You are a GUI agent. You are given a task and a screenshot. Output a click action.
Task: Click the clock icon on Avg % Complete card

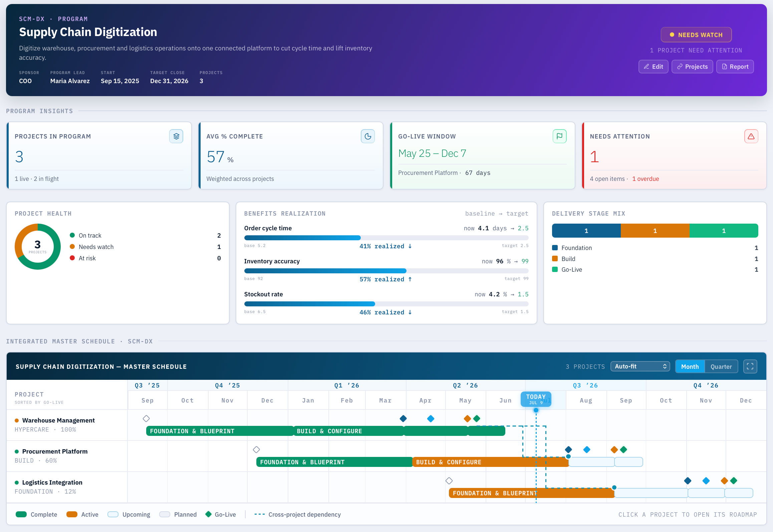pyautogui.click(x=368, y=136)
